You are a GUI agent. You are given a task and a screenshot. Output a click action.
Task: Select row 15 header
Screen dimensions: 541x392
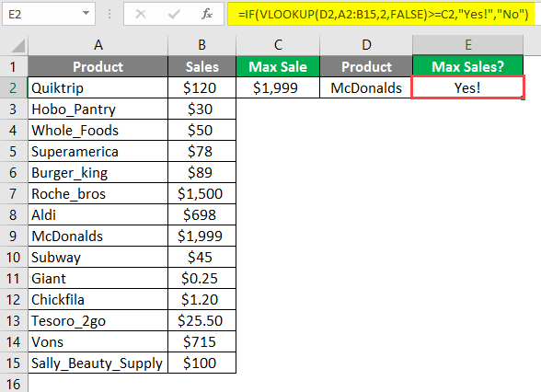13,363
